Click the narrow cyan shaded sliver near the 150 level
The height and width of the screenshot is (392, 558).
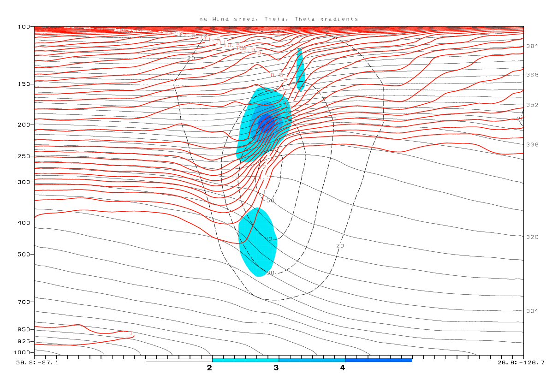pyautogui.click(x=300, y=69)
